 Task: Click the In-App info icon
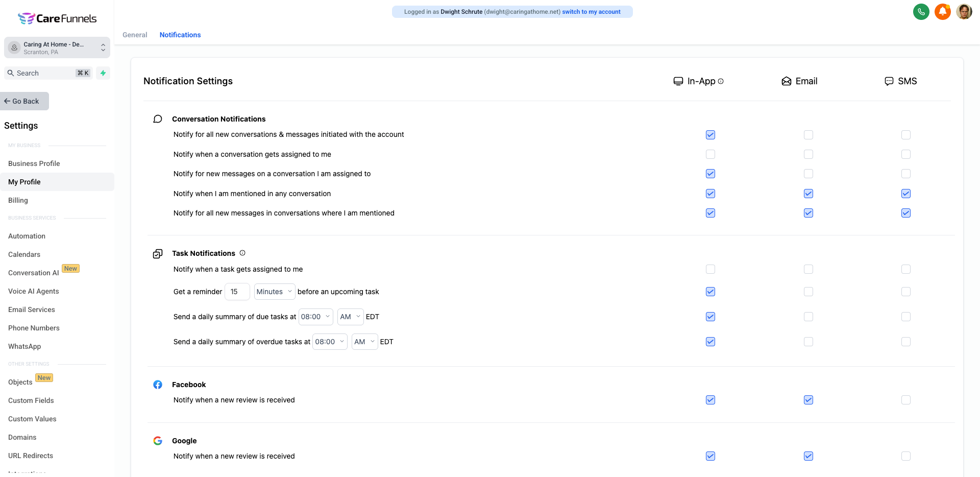721,81
